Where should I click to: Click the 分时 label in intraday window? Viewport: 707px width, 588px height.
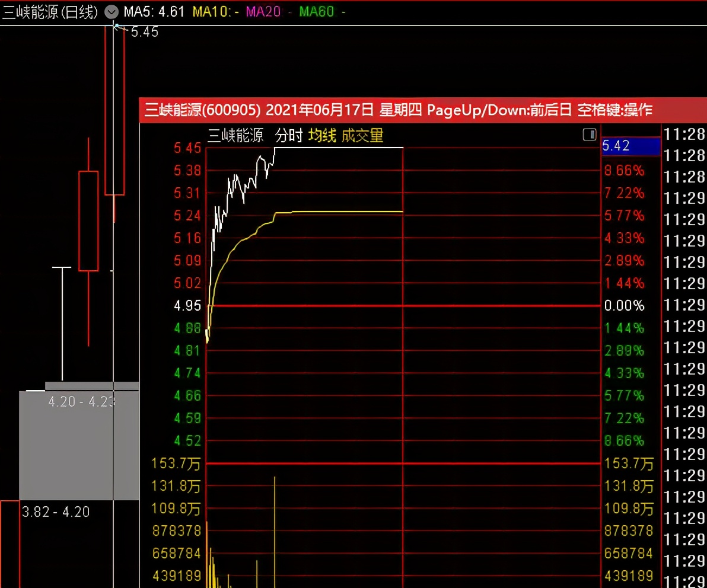(289, 135)
